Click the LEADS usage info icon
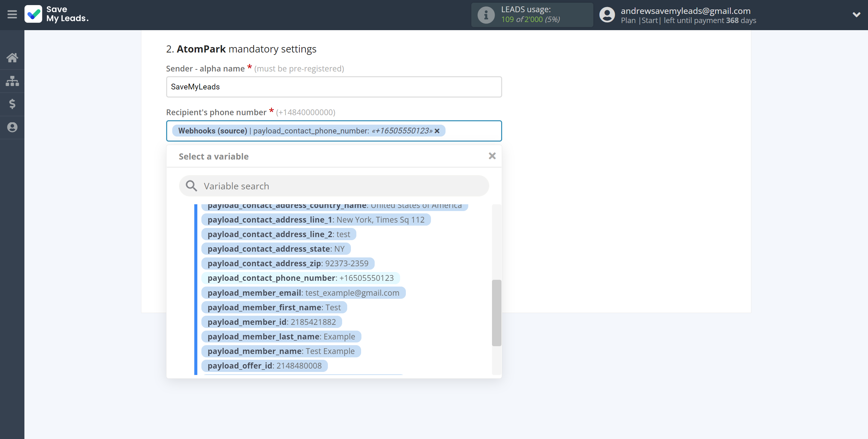Viewport: 868px width, 439px height. point(486,15)
